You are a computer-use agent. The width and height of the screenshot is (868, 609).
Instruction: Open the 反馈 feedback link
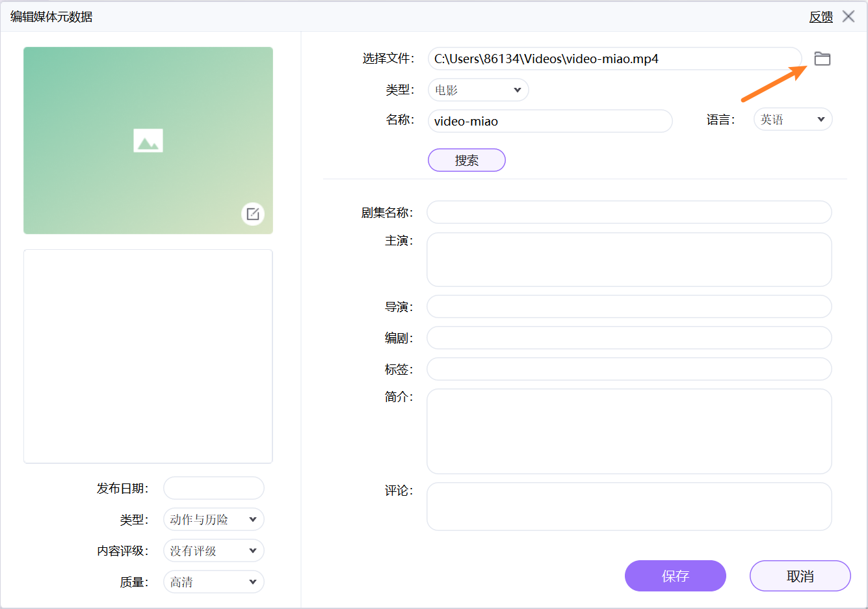(x=821, y=17)
